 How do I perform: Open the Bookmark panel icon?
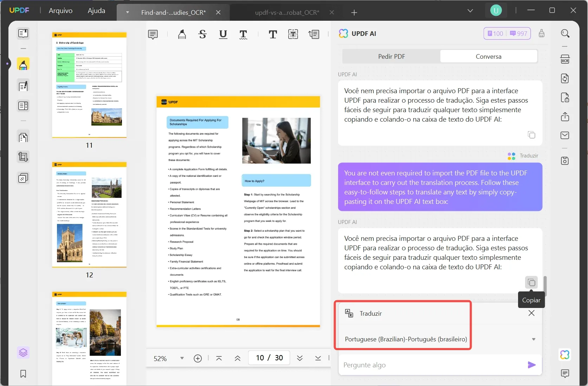[23, 374]
